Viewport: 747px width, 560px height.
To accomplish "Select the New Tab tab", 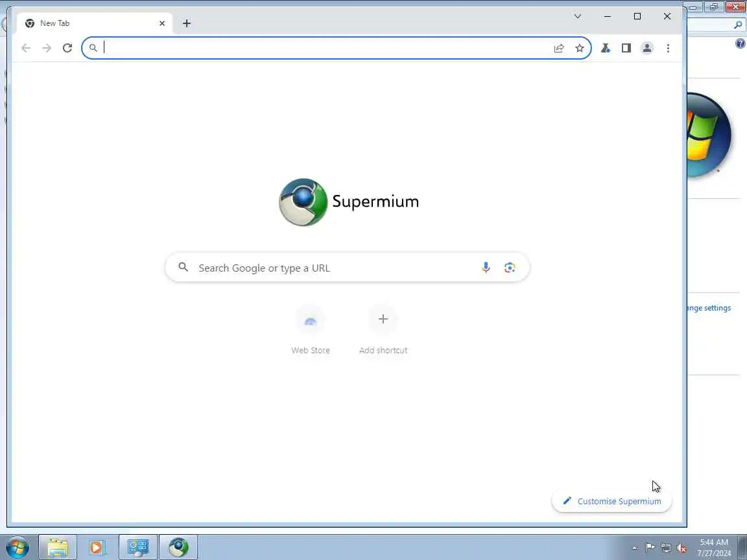I will tap(94, 23).
